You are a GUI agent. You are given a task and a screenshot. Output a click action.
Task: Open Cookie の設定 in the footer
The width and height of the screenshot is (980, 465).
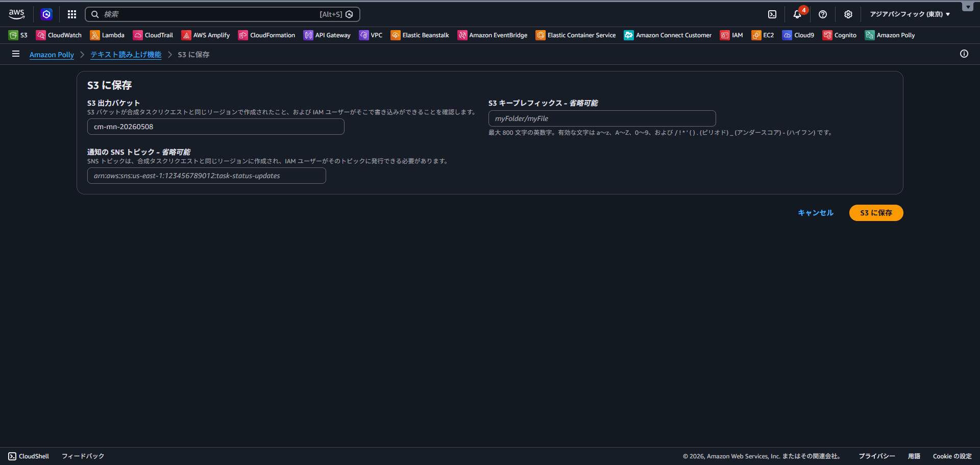(952, 456)
